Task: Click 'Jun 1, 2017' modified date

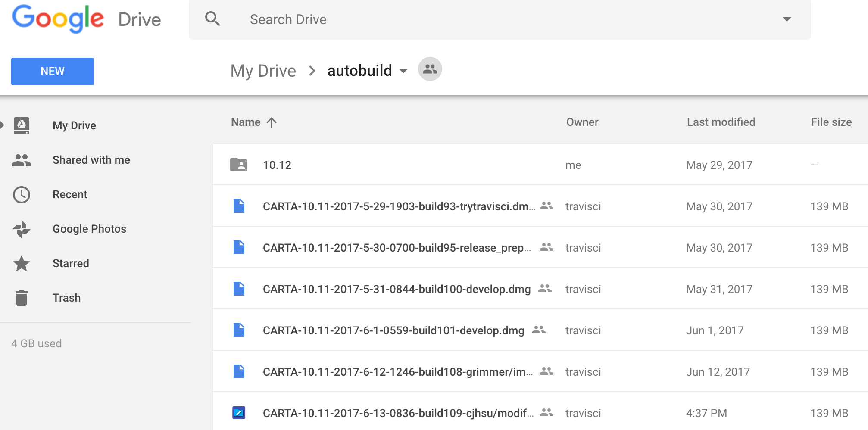Action: tap(715, 330)
